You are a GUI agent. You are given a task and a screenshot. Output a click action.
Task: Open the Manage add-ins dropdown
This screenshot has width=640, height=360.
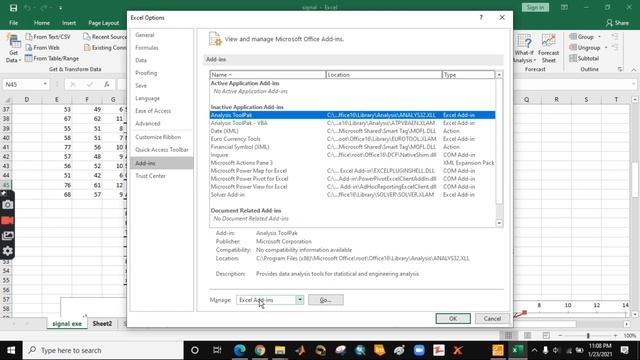point(300,300)
